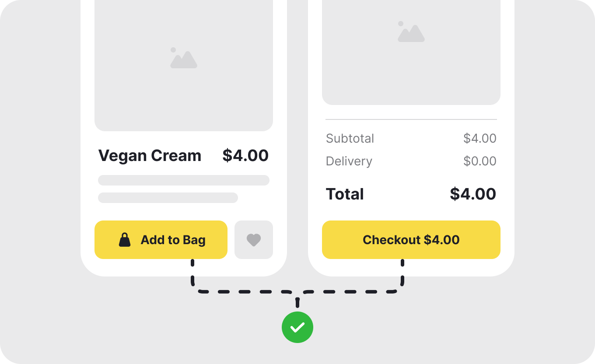Click the divider line above Subtotal

coord(411,119)
